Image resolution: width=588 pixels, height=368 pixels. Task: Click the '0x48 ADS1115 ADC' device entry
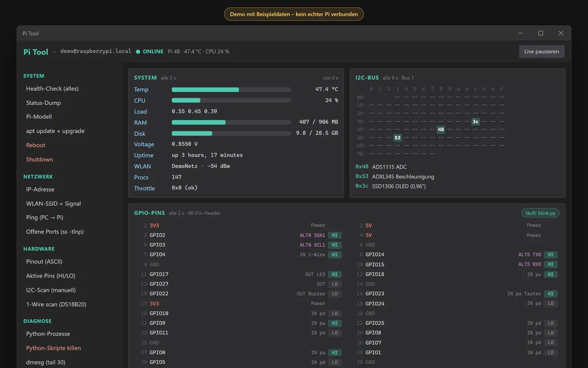(x=381, y=167)
